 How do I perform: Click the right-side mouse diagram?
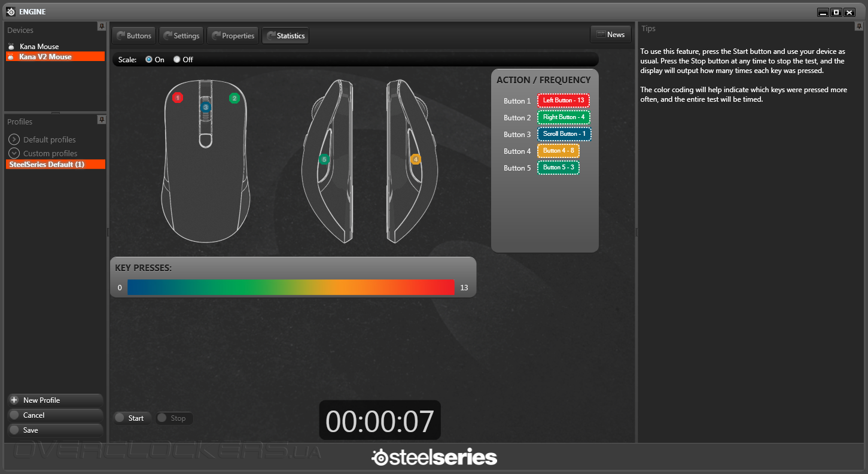click(x=412, y=161)
